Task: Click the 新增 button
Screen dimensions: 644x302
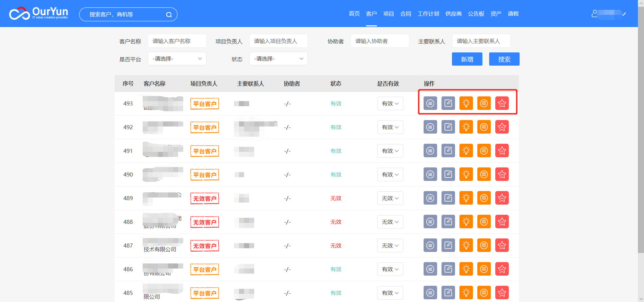Action: tap(467, 59)
